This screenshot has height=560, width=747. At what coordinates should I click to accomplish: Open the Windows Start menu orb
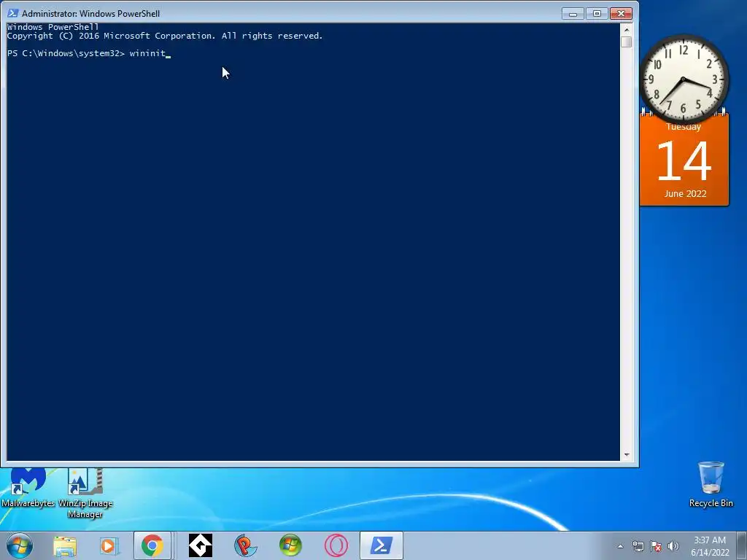20,545
